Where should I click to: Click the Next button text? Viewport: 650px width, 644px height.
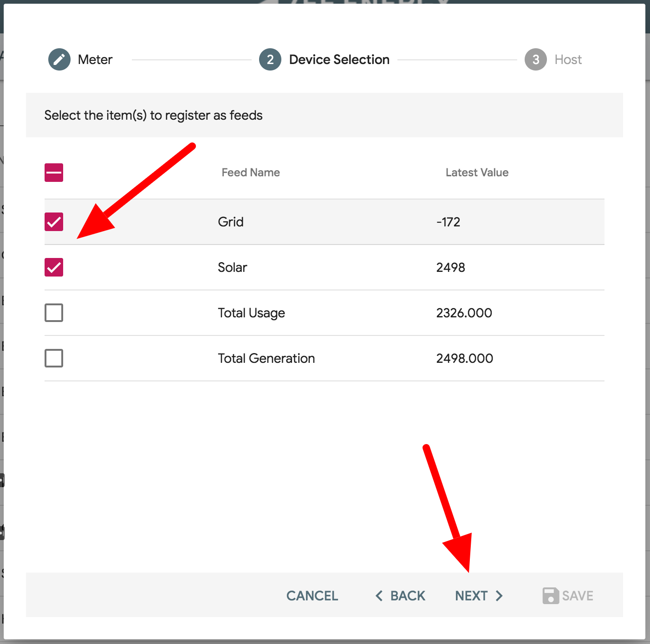471,596
